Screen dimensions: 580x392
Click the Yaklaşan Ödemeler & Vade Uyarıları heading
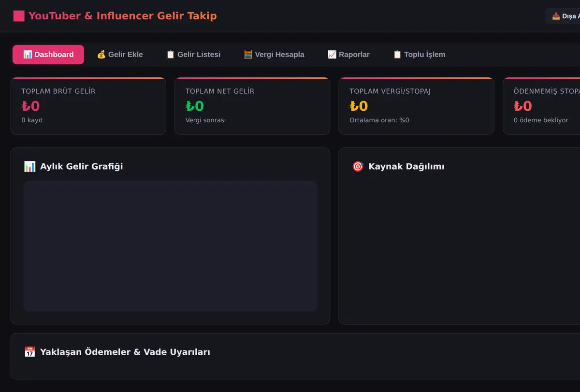(125, 352)
